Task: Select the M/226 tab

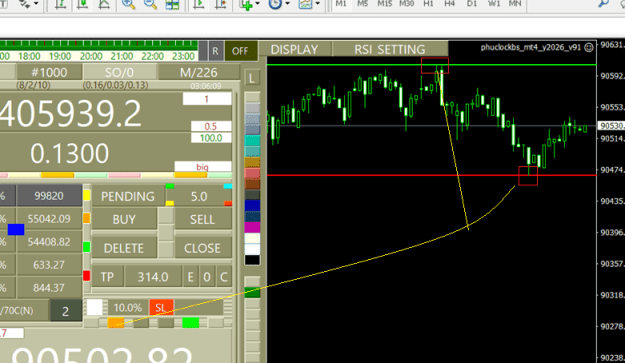Action: coord(199,72)
